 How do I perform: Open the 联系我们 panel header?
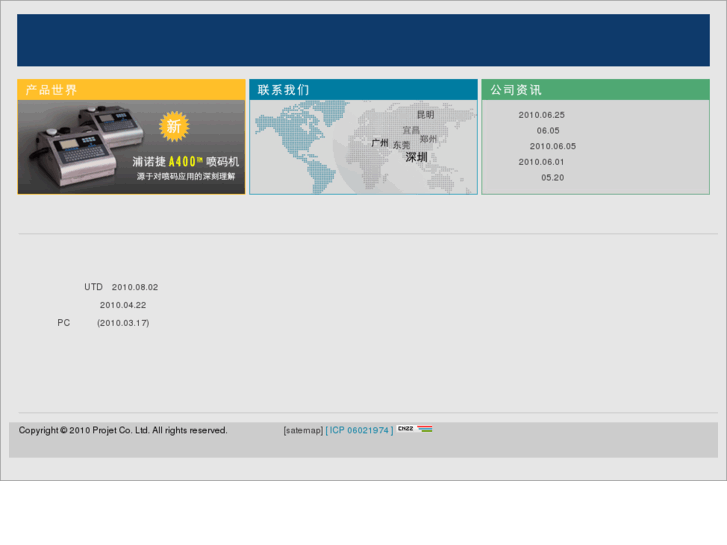363,90
